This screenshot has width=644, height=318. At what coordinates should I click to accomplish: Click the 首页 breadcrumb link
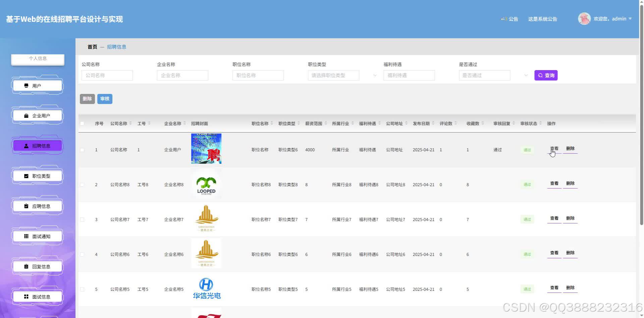pyautogui.click(x=92, y=47)
